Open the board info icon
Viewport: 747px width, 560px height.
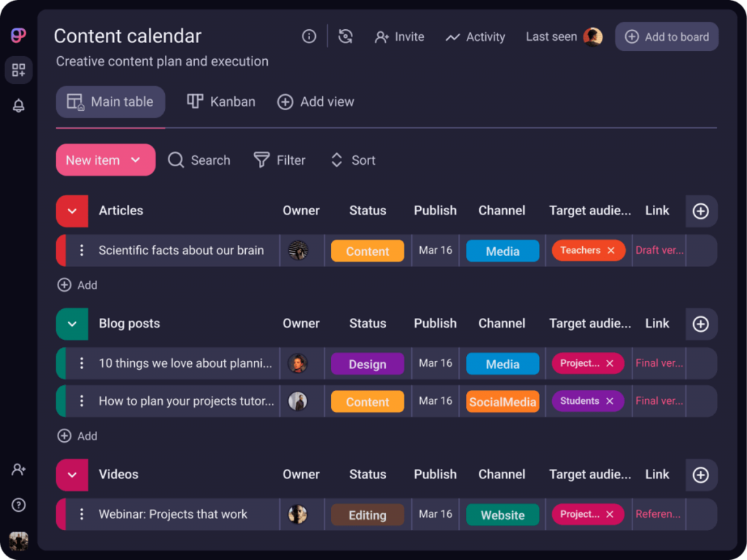pyautogui.click(x=309, y=36)
